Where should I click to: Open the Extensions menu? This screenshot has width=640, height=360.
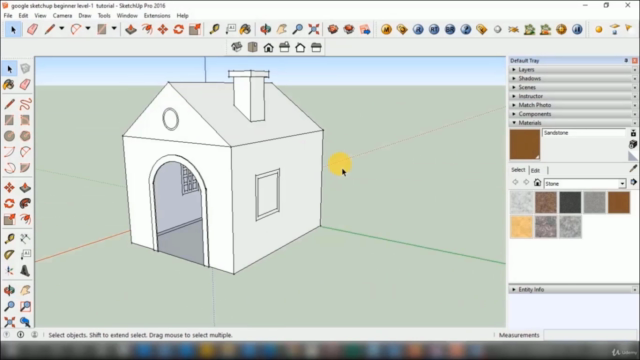tap(157, 16)
